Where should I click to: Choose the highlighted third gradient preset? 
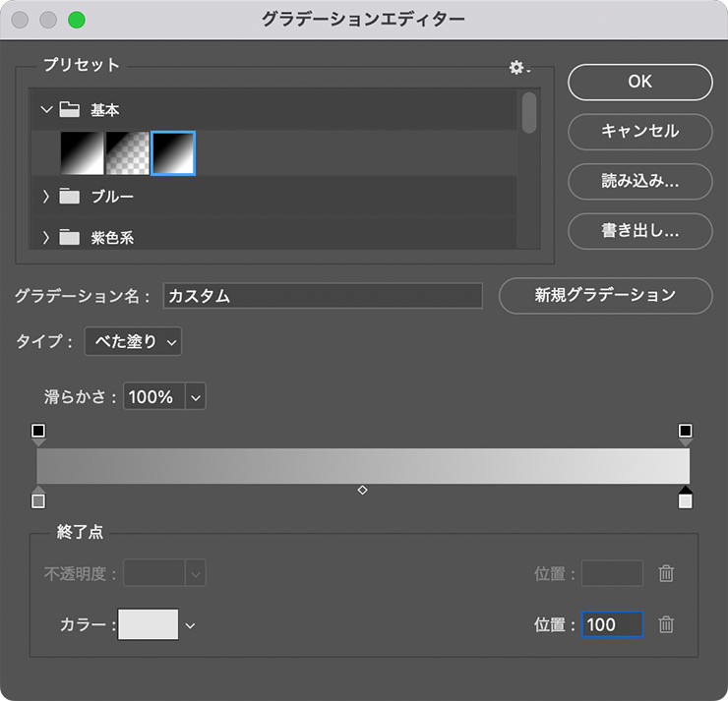click(173, 153)
